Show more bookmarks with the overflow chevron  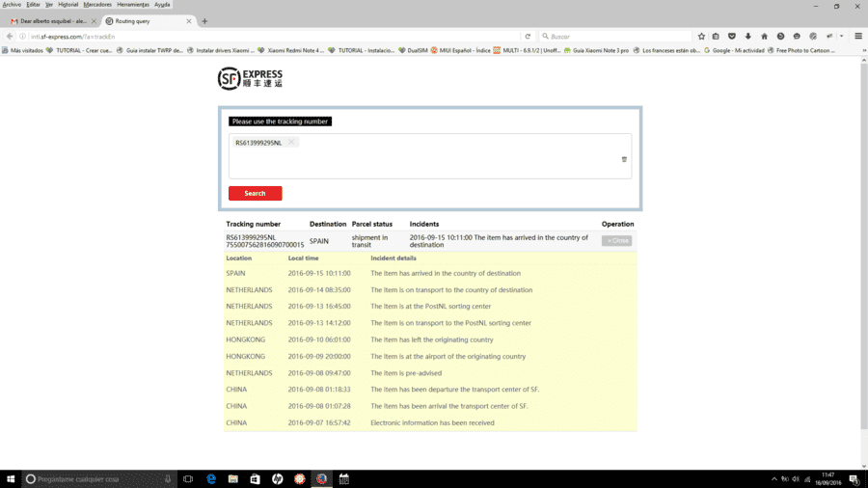tap(864, 50)
